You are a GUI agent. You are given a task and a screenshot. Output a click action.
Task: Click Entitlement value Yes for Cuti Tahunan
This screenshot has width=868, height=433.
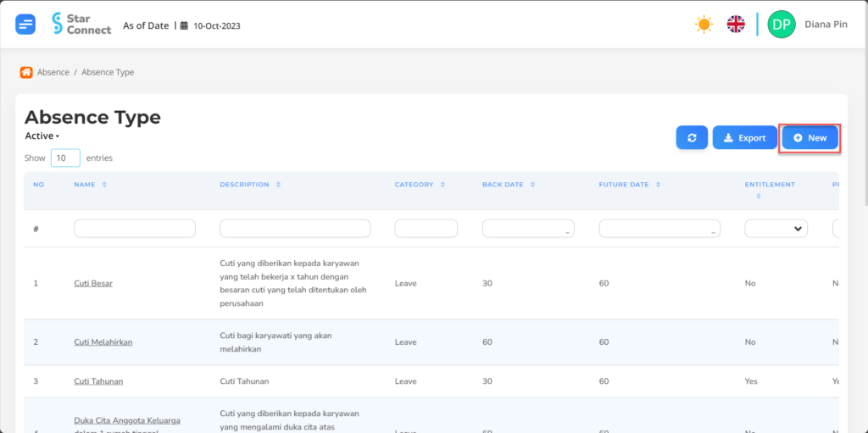(x=751, y=381)
